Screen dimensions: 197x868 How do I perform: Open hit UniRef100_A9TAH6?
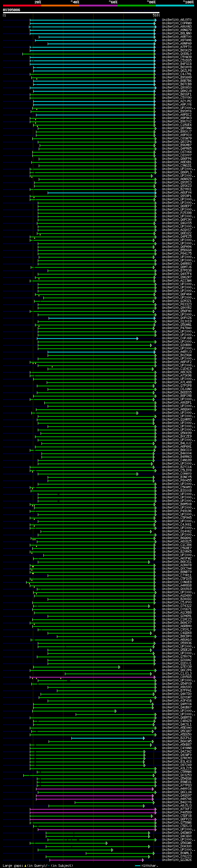coord(176,40)
